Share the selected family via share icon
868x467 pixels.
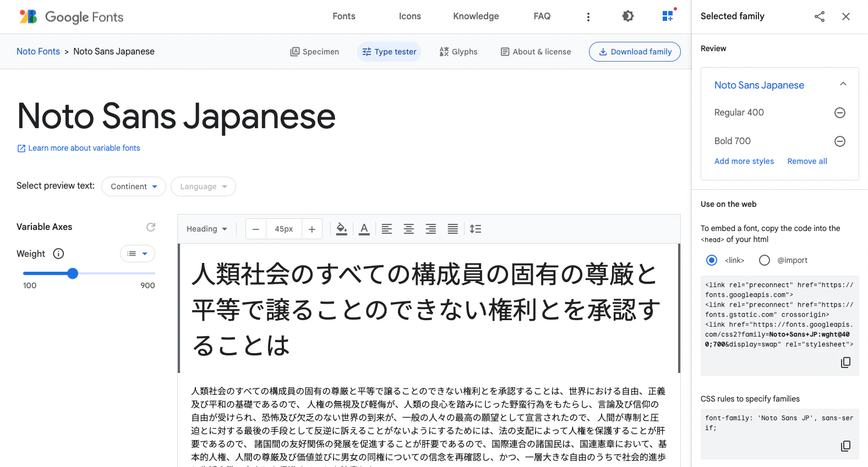[x=820, y=17]
